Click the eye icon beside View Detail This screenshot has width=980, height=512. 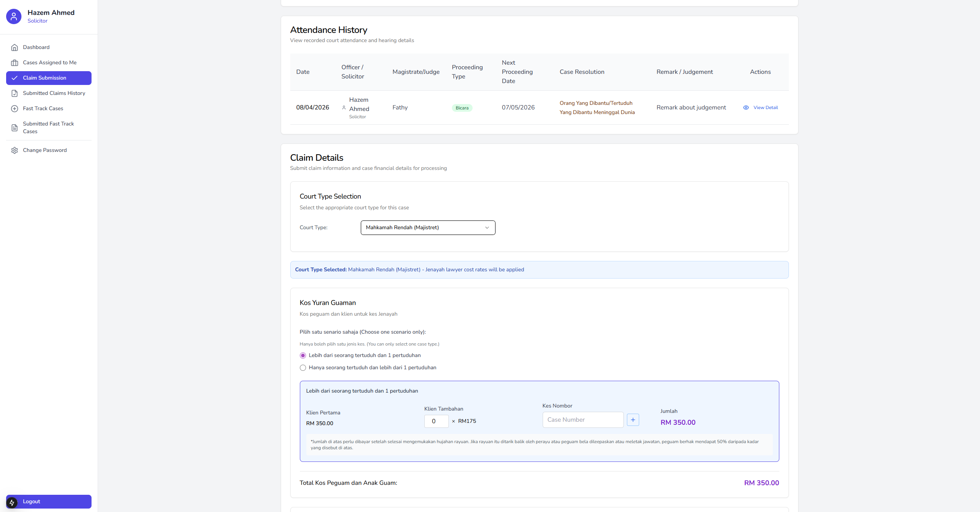pyautogui.click(x=746, y=108)
